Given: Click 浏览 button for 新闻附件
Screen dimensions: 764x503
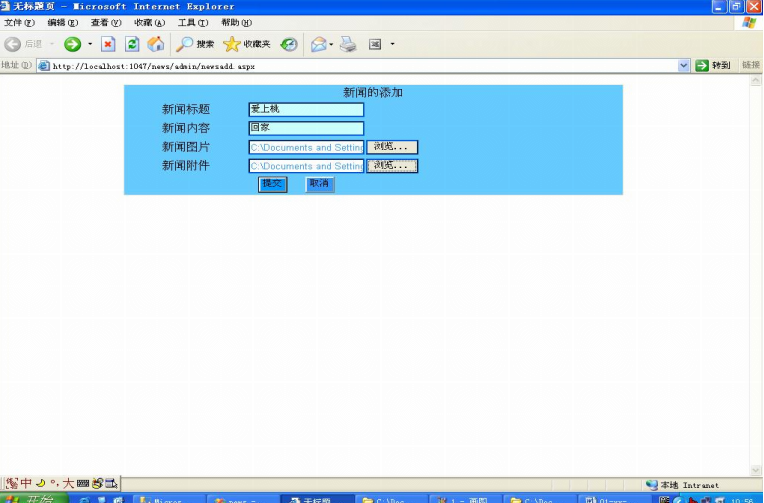Looking at the screenshot, I should (x=392, y=166).
